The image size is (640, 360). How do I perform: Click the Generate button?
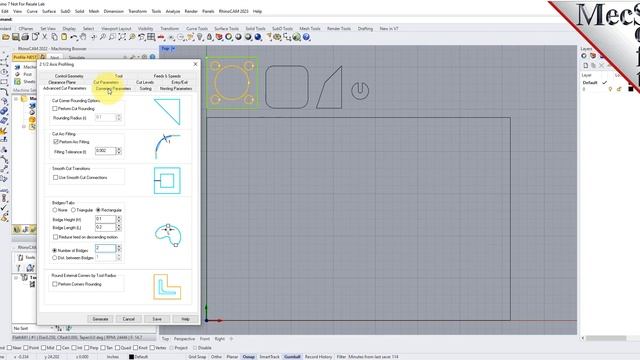point(100,319)
